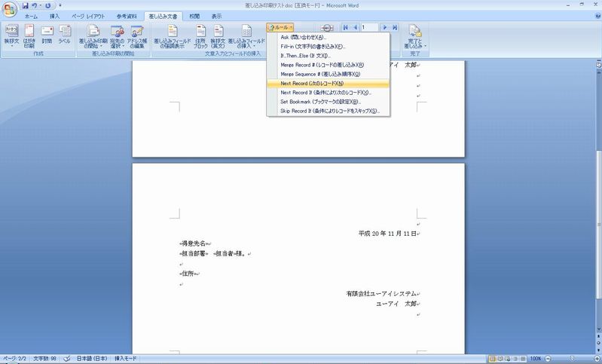This screenshot has height=364, width=602.
Task: Select Next Record (次のレコード) menu item
Action: [329, 84]
